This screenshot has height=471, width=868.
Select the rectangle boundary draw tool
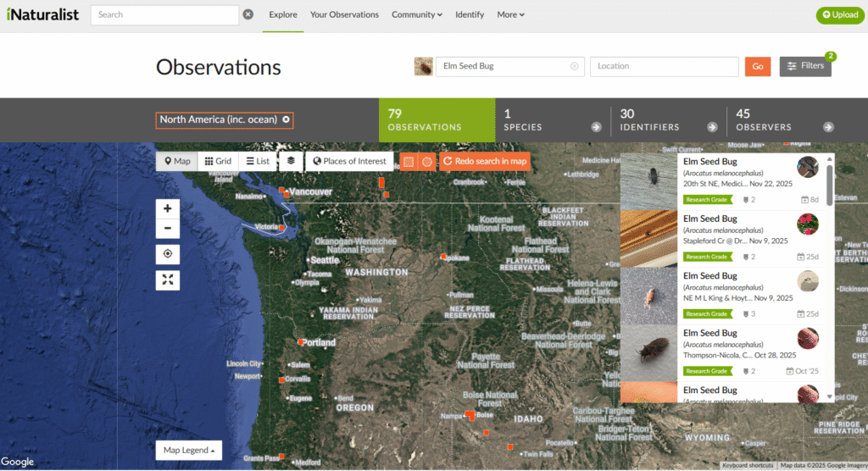pos(408,161)
